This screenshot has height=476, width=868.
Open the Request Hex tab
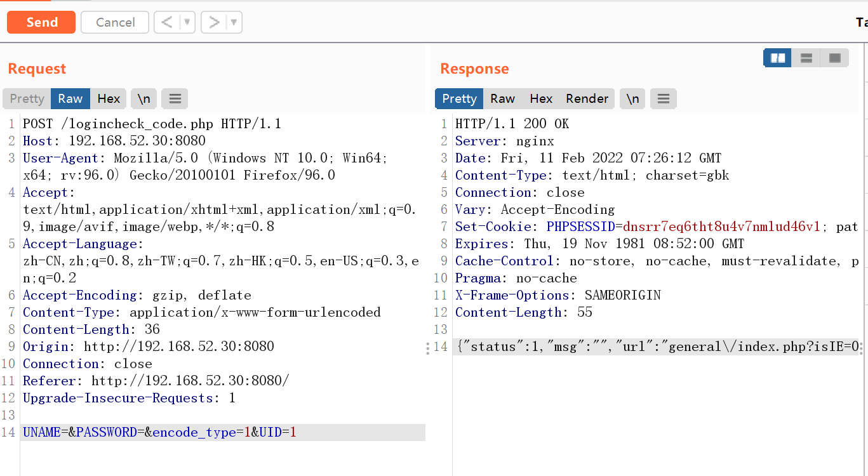click(109, 98)
